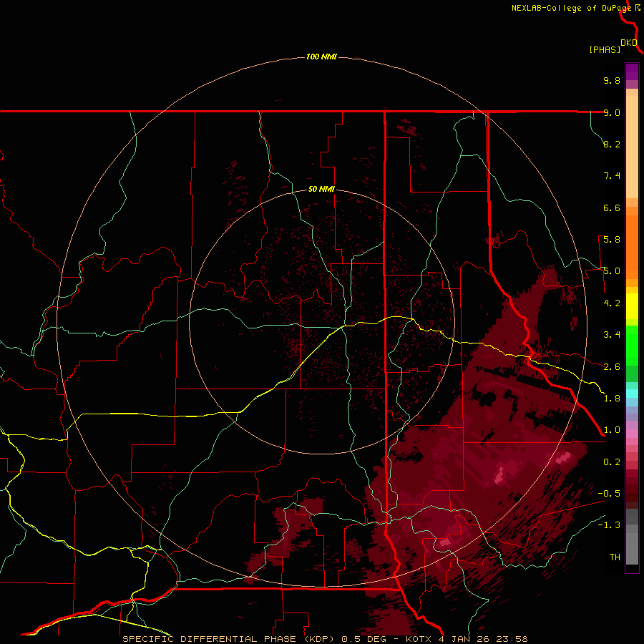Click the 0.2 legend value
Screen dimensions: 644x644
coord(612,462)
